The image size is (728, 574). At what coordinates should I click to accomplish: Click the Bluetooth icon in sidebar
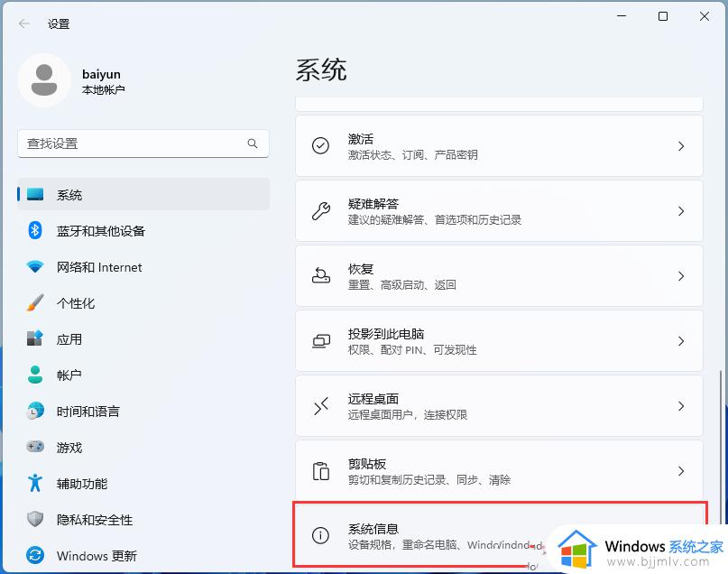point(35,230)
